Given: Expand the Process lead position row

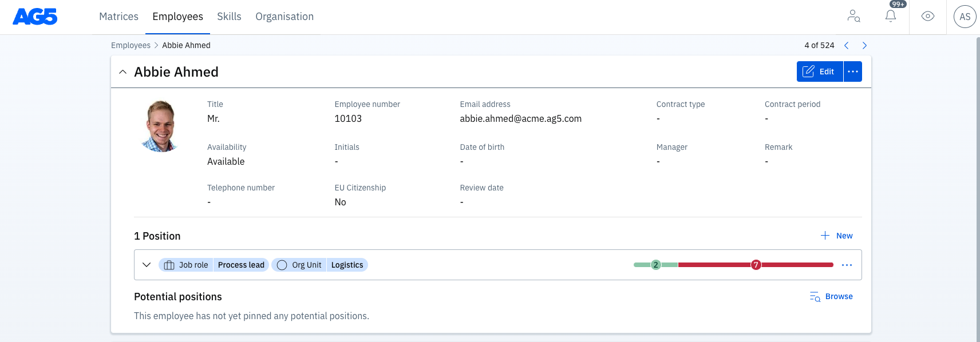Looking at the screenshot, I should pyautogui.click(x=147, y=265).
